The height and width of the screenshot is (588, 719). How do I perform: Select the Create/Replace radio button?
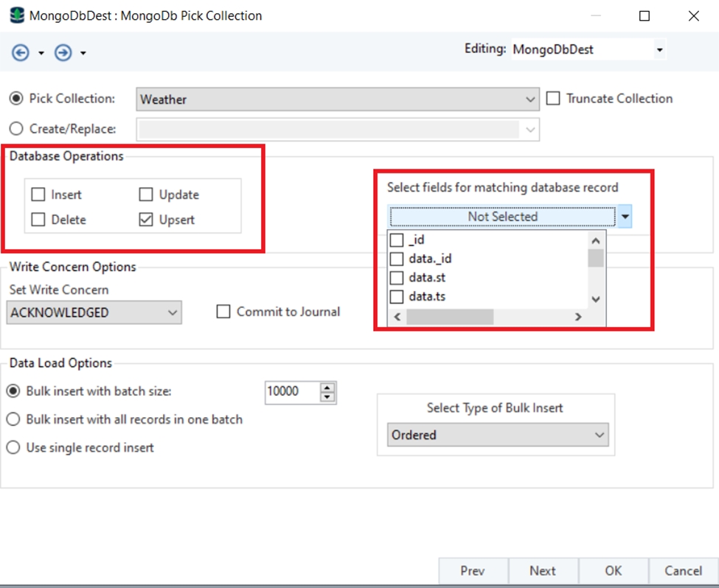coord(15,129)
